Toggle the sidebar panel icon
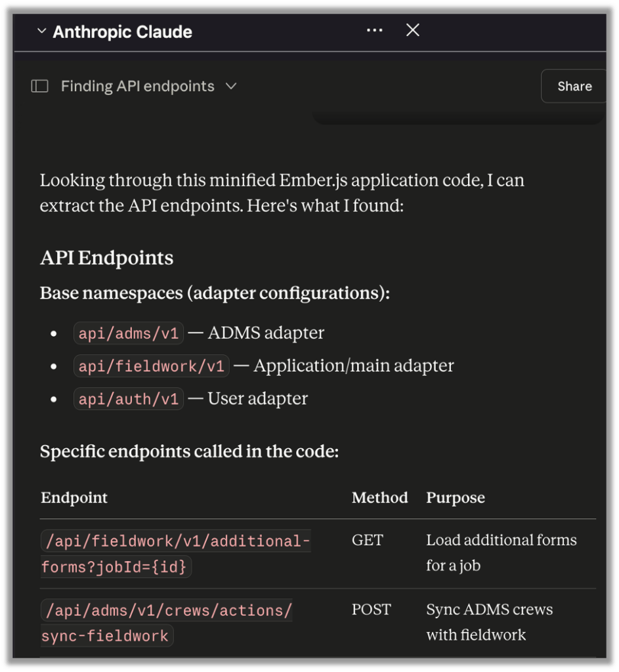Viewport: 619px width, 672px height. [39, 86]
